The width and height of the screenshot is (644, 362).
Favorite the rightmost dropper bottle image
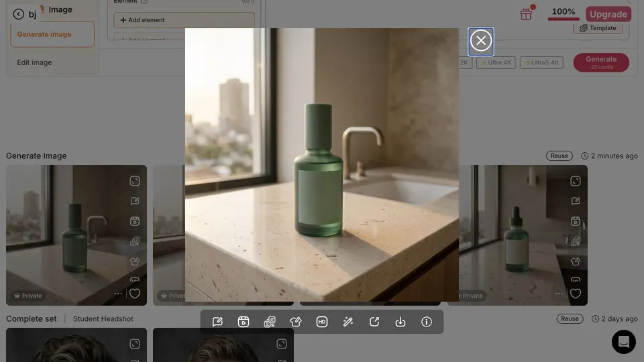(576, 294)
